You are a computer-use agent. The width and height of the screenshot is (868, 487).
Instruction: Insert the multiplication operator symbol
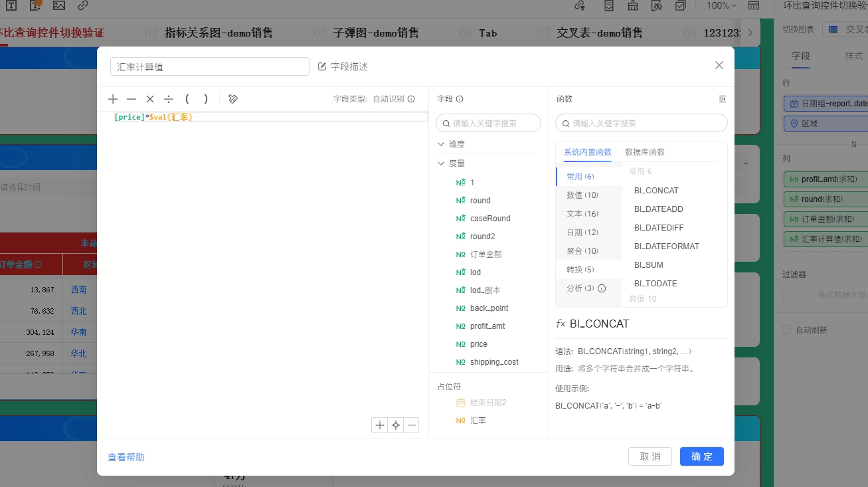click(150, 99)
